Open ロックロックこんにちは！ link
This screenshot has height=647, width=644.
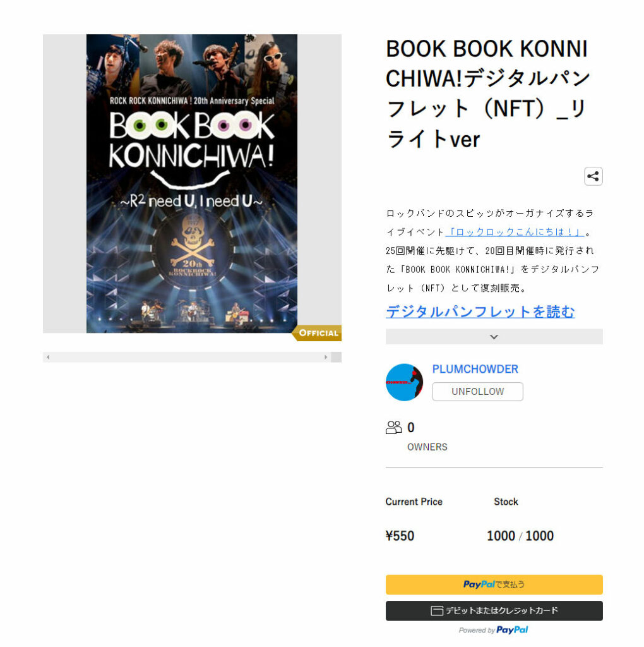(515, 233)
